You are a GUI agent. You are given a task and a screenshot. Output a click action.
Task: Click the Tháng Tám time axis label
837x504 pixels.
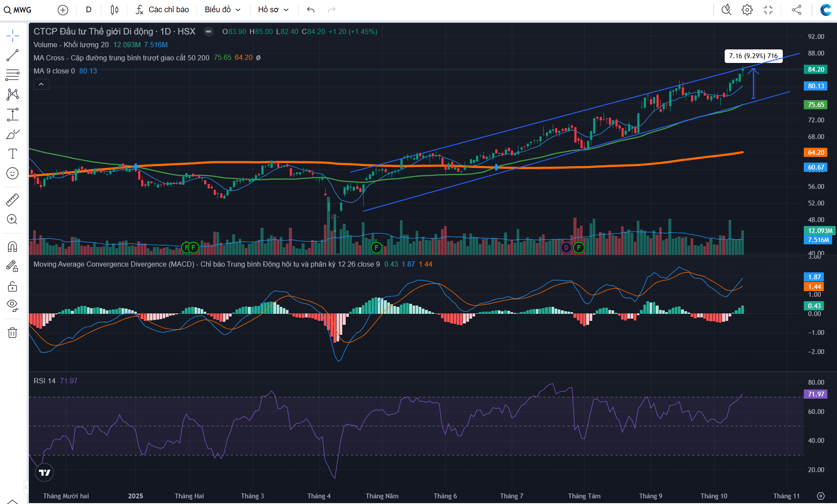pos(584,496)
